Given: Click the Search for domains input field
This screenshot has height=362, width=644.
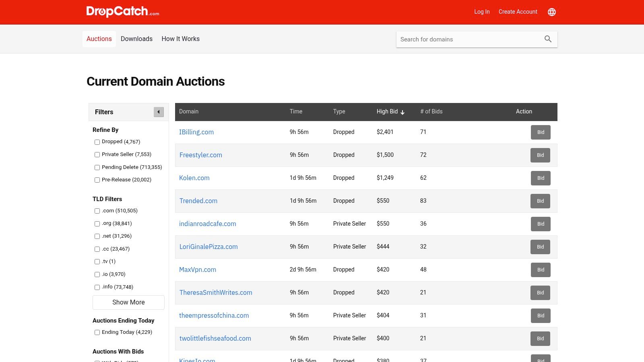Looking at the screenshot, I should (x=463, y=39).
